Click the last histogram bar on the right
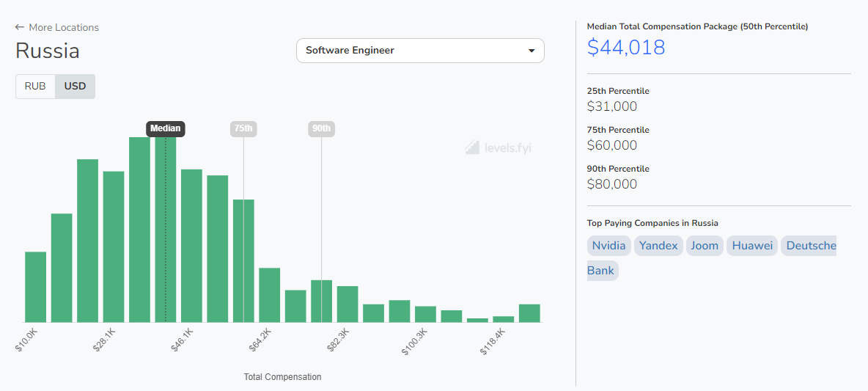This screenshot has height=391, width=868. pyautogui.click(x=529, y=313)
